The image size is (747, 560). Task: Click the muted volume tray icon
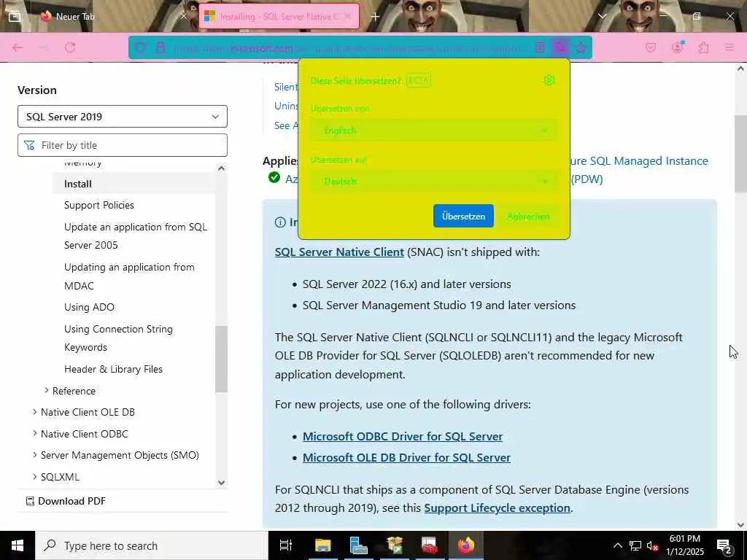(653, 545)
